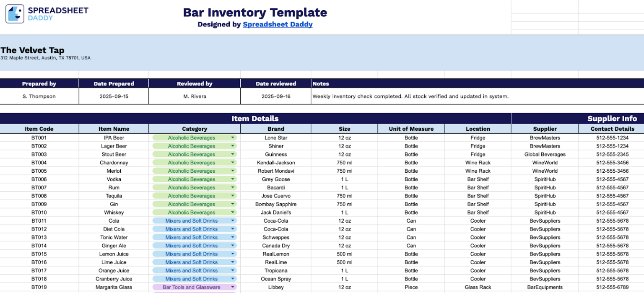Select the Supplier Info header cell
Screen dimensions: 644x293
tap(612, 118)
